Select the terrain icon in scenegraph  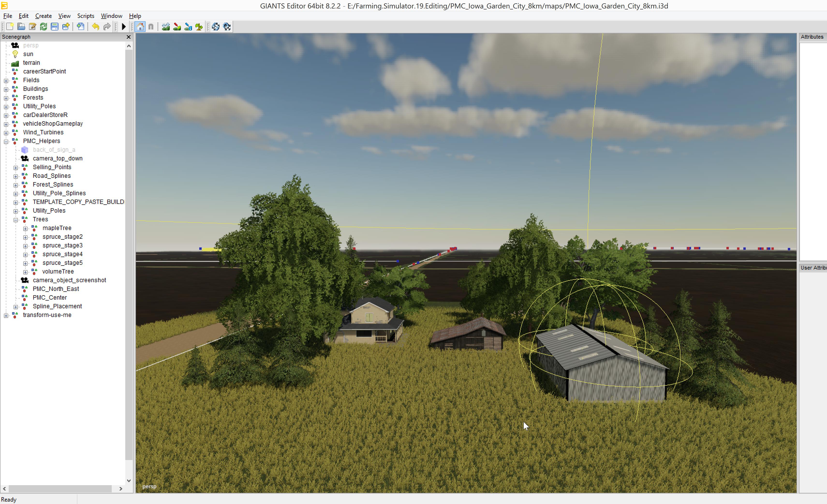tap(15, 63)
